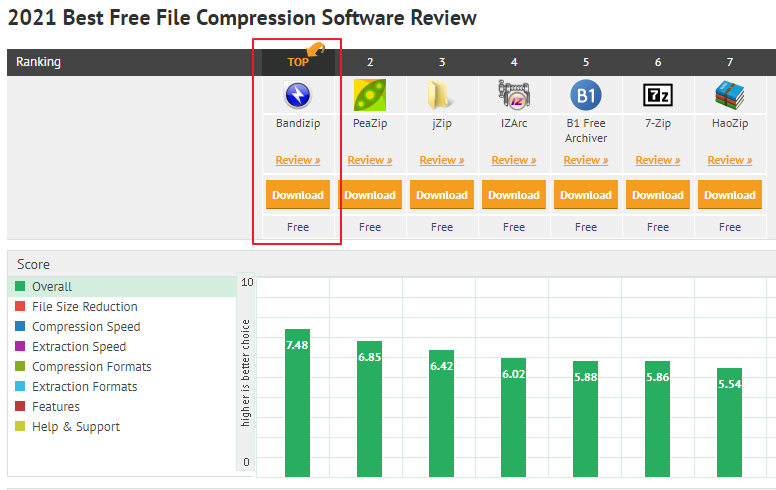Click the 5.88 score bar
This screenshot has width=776, height=490.
(x=585, y=419)
